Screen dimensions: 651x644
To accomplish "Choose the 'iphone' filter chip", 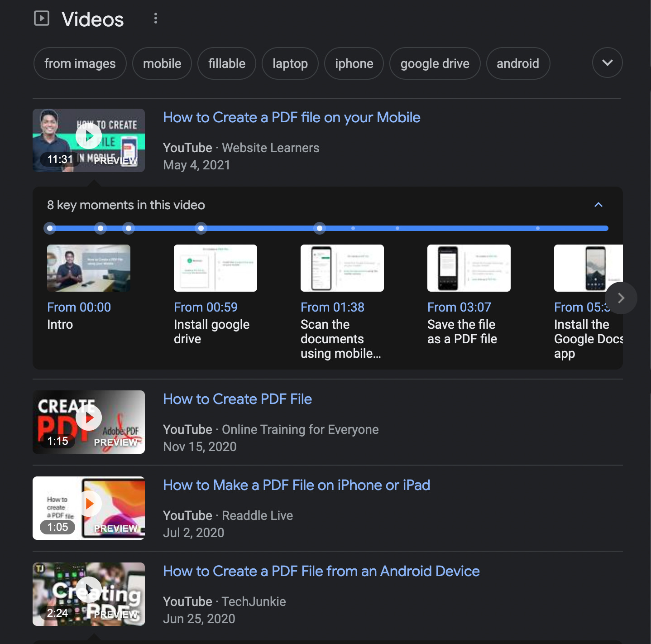I will (x=354, y=63).
